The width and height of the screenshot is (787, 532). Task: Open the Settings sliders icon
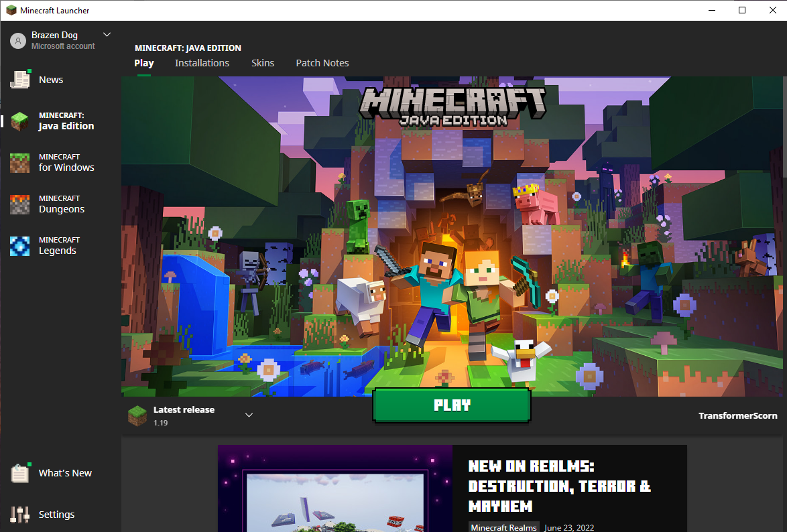[x=20, y=515]
